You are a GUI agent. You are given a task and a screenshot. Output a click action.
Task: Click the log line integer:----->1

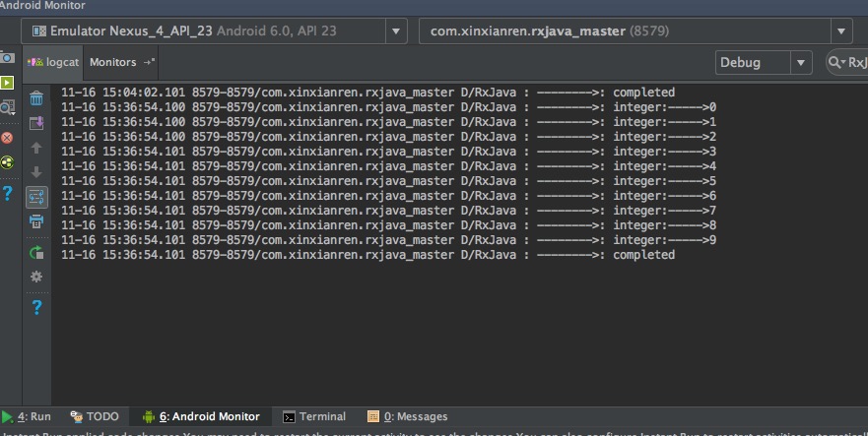(x=388, y=122)
